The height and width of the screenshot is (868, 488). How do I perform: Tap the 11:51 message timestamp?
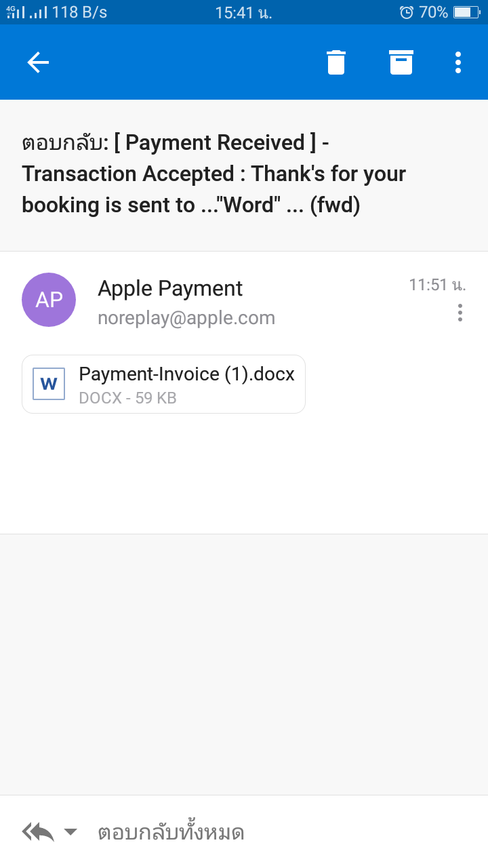[437, 285]
